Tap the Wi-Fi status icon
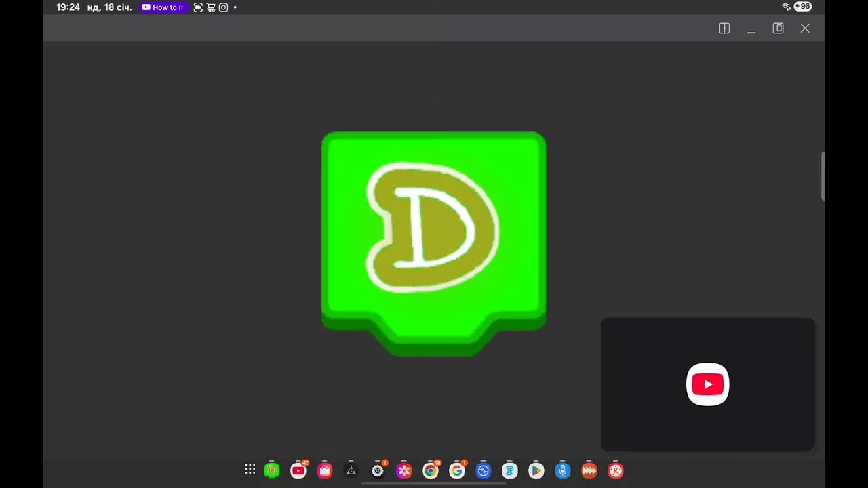Viewport: 868px width, 488px height. (786, 7)
